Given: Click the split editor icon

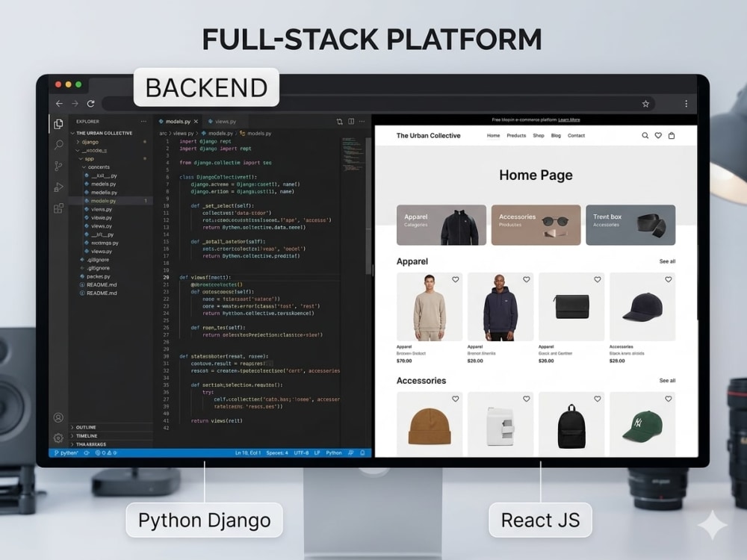Looking at the screenshot, I should [x=351, y=122].
